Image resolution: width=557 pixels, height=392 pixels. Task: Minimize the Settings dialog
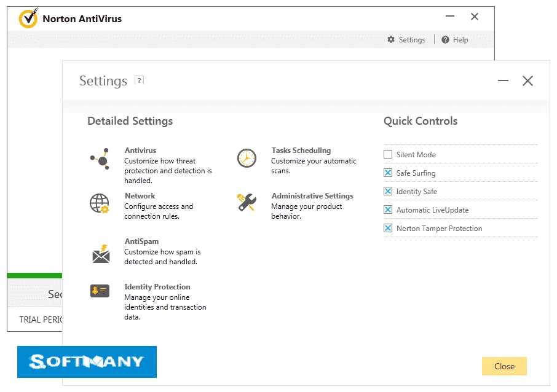503,81
